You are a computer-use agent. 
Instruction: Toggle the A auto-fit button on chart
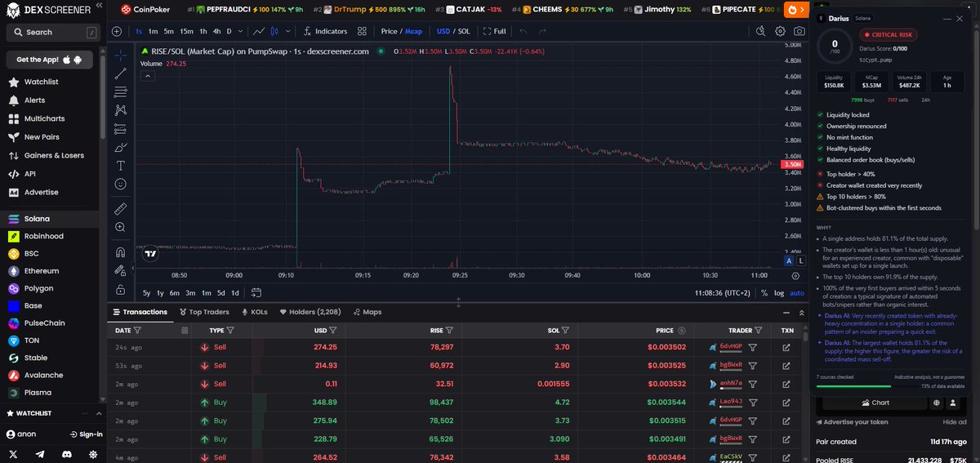tap(789, 260)
